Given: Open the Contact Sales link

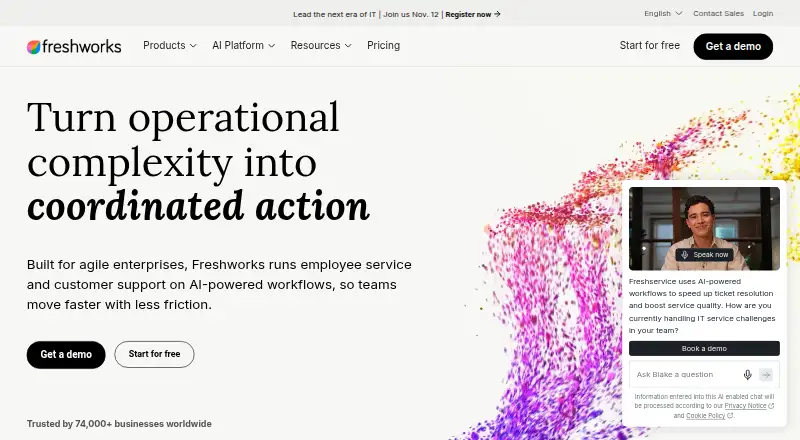Looking at the screenshot, I should [x=718, y=13].
